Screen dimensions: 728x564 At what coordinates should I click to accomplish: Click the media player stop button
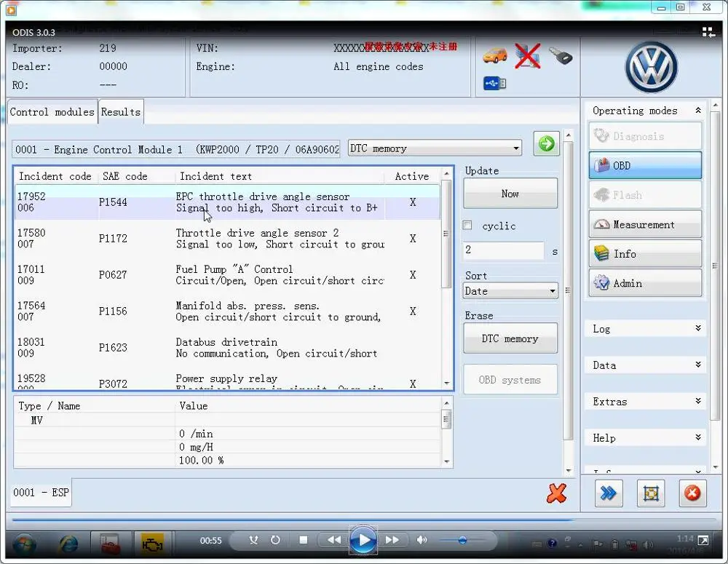(x=303, y=540)
